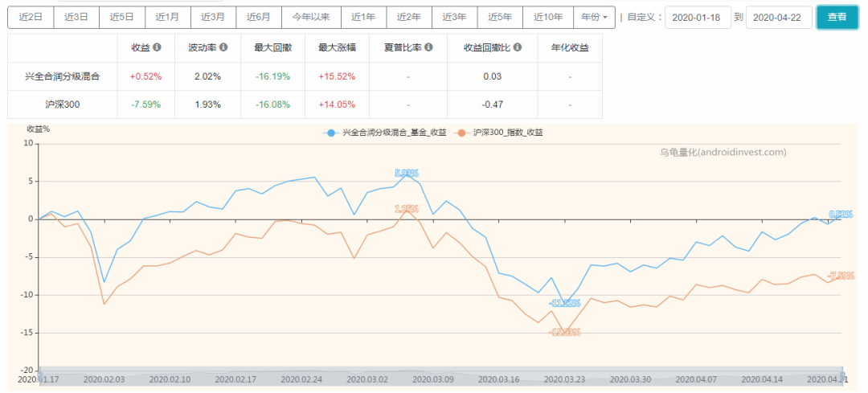Select the 近2日 time range

(x=31, y=17)
